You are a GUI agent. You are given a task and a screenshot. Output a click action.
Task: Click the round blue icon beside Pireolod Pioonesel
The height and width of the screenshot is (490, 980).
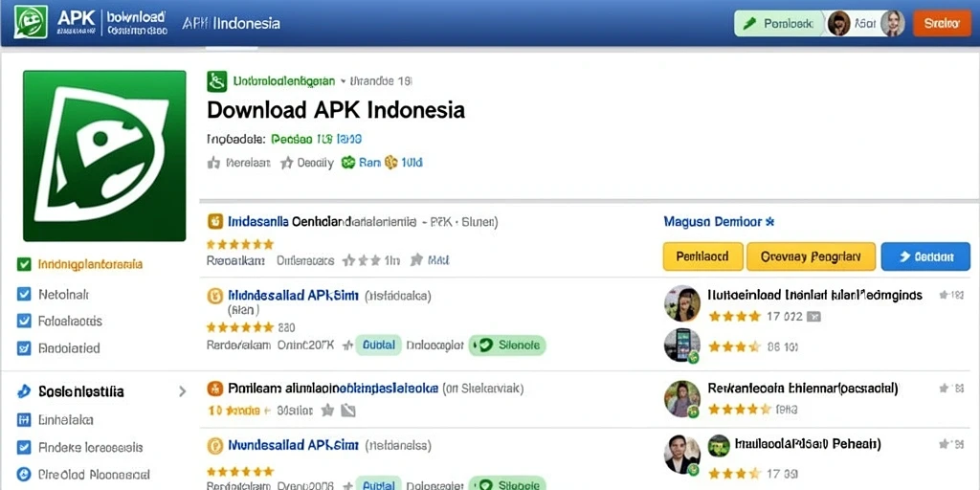click(24, 475)
